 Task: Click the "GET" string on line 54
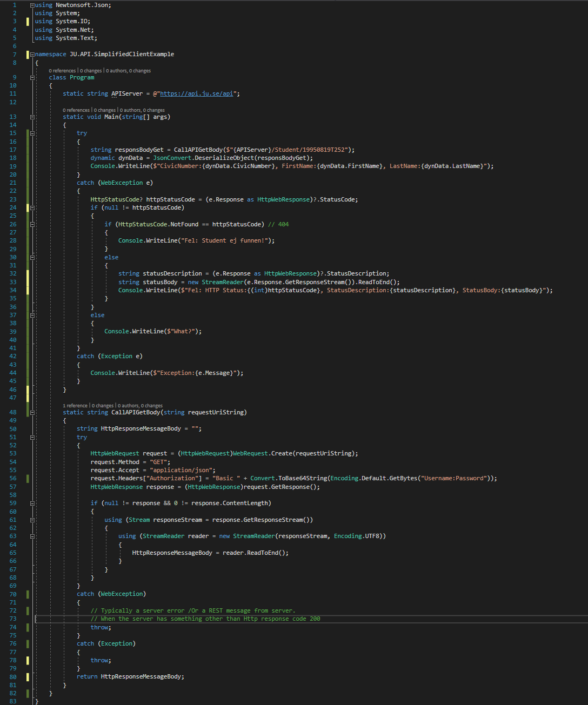click(x=158, y=462)
